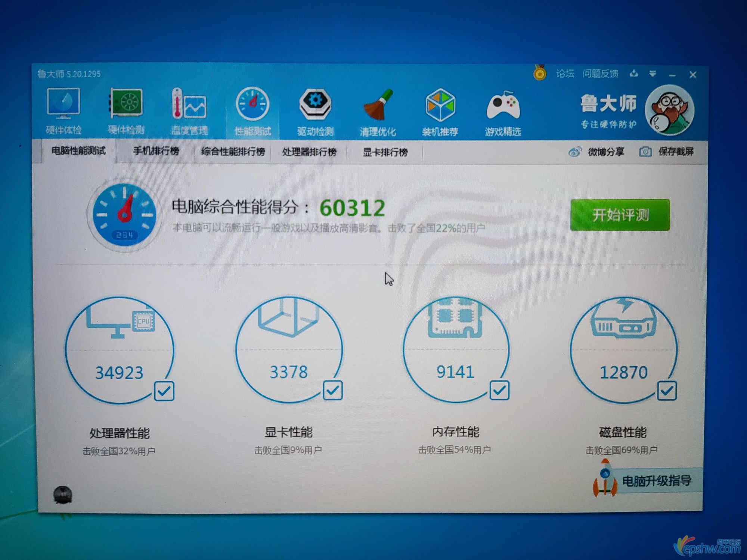
Task: Click 击败全国54%用户 text
Action: click(x=455, y=450)
